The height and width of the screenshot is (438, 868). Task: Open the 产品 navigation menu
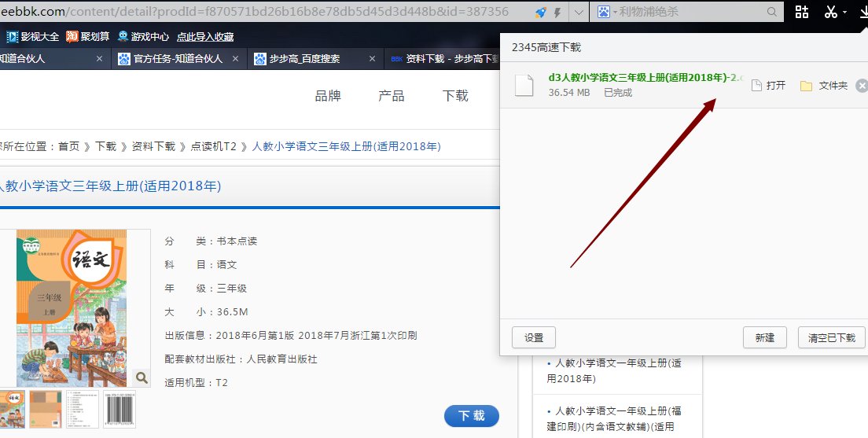[x=392, y=96]
